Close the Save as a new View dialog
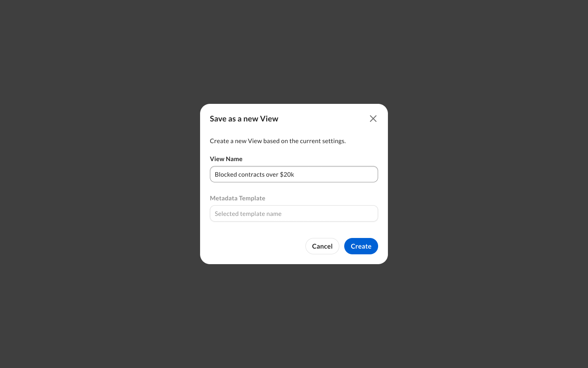Image resolution: width=588 pixels, height=368 pixels. point(373,119)
